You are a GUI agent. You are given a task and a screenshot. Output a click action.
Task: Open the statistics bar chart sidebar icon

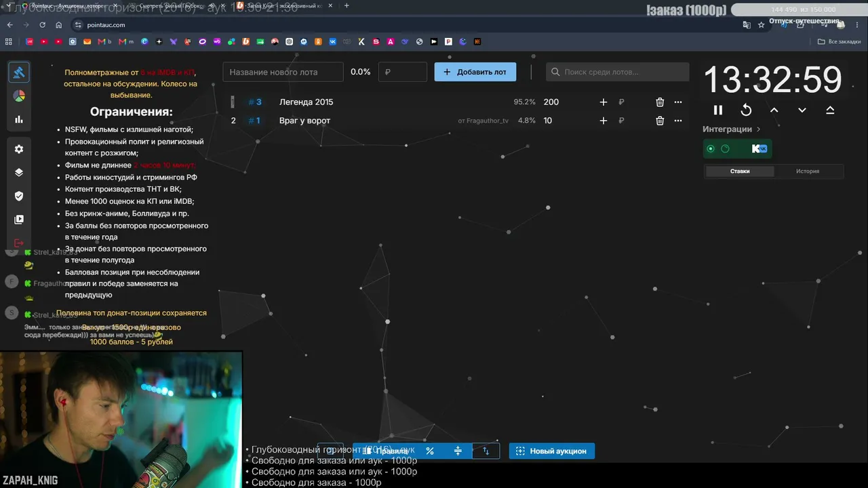[19, 119]
